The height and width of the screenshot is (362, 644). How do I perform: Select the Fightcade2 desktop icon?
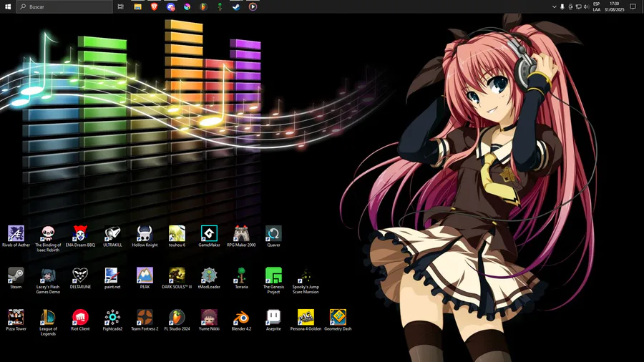click(112, 317)
